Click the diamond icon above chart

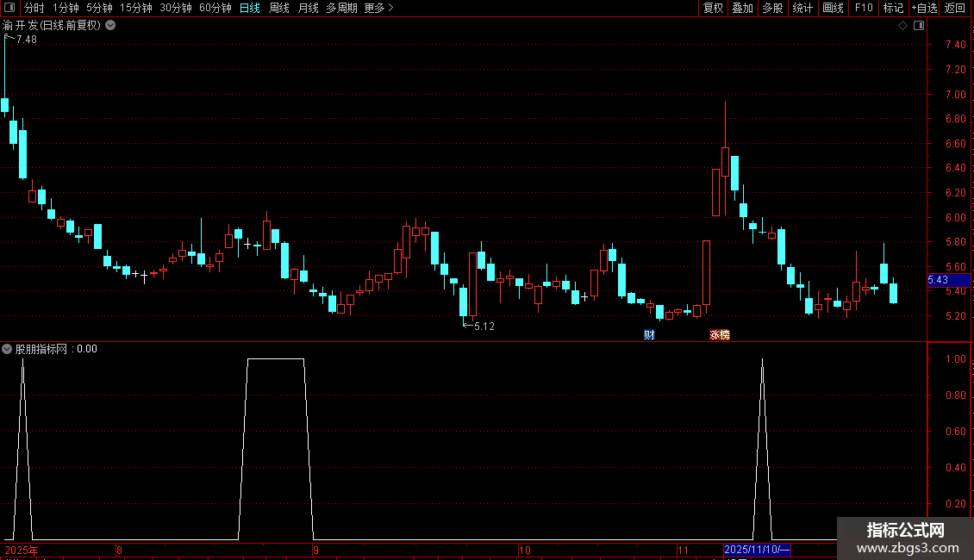coord(903,26)
